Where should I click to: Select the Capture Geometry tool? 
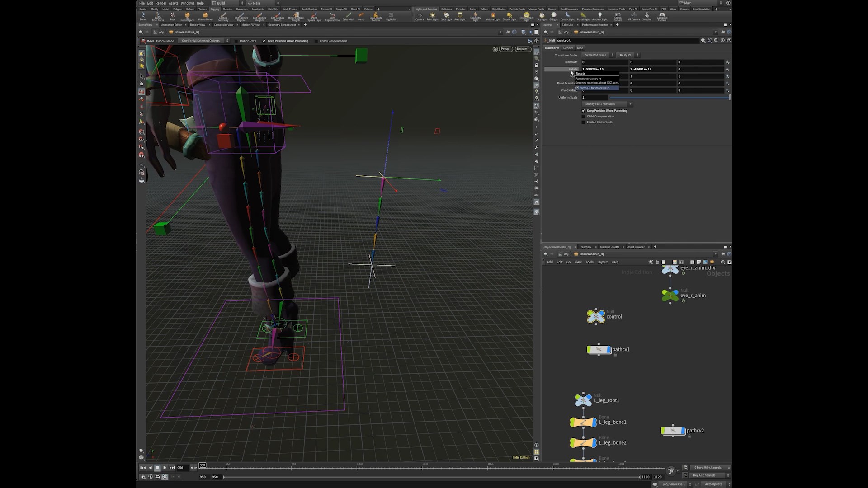click(x=223, y=17)
